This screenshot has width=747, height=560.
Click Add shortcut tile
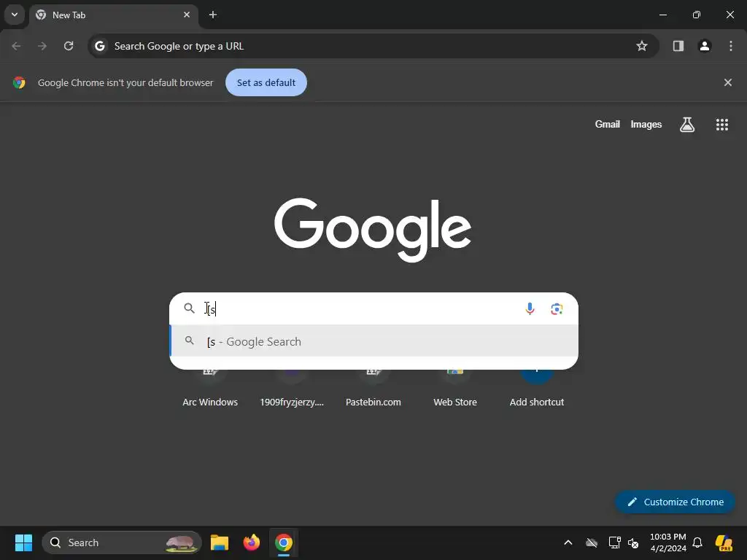click(x=536, y=389)
